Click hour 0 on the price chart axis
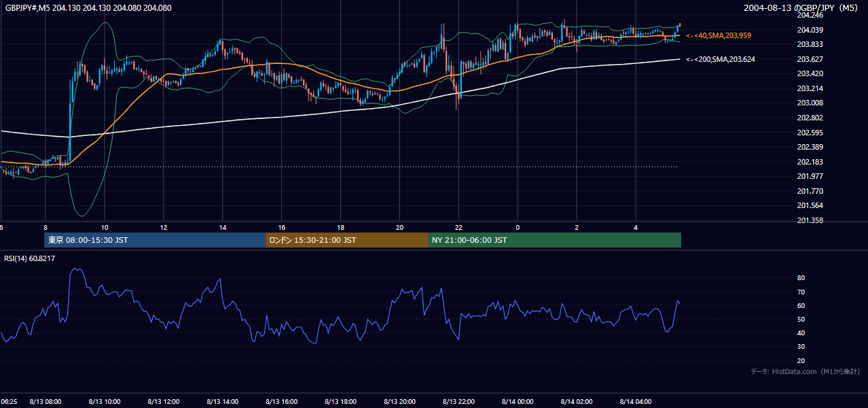The height and width of the screenshot is (408, 868). (518, 227)
